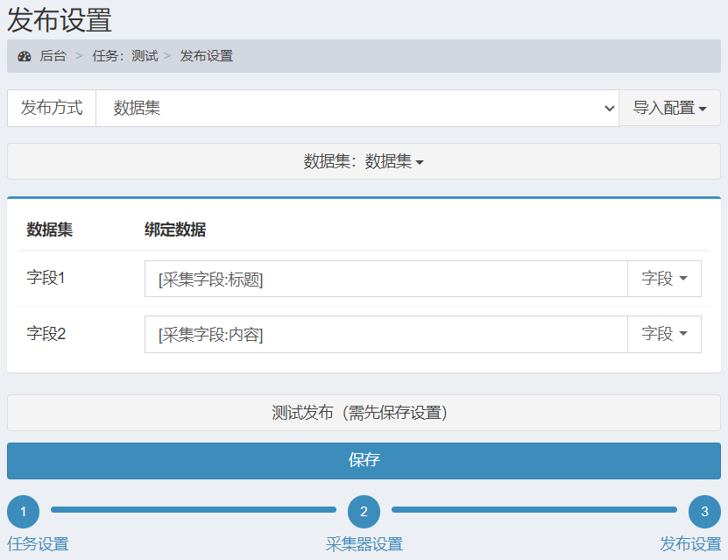Open the 发布方式 dropdown showing 数据集

tap(359, 107)
